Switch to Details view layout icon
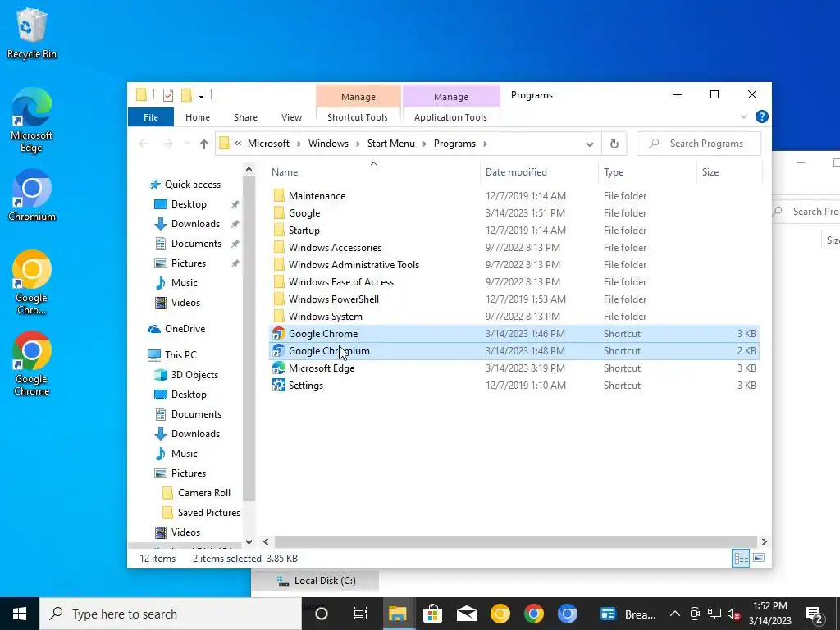The width and height of the screenshot is (840, 630). pos(741,558)
